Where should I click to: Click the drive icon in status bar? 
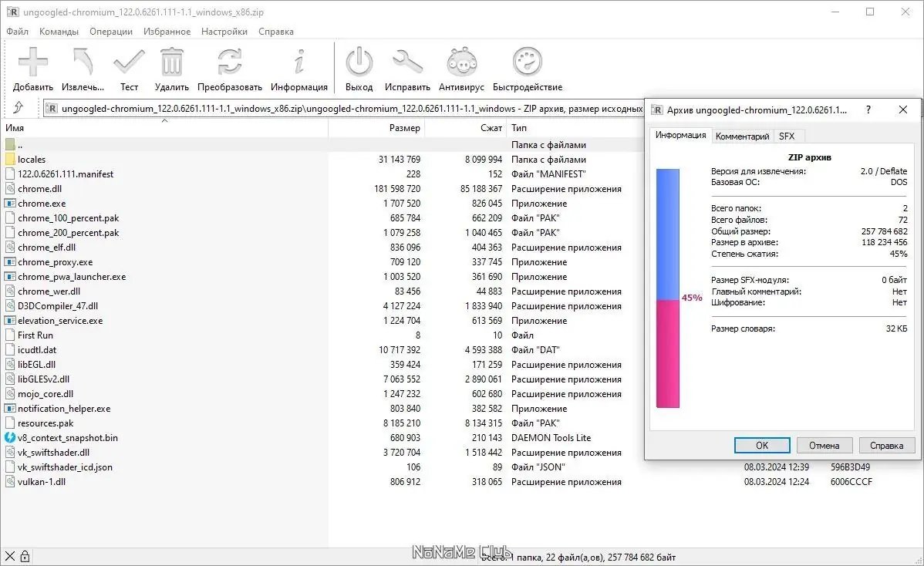click(9, 556)
